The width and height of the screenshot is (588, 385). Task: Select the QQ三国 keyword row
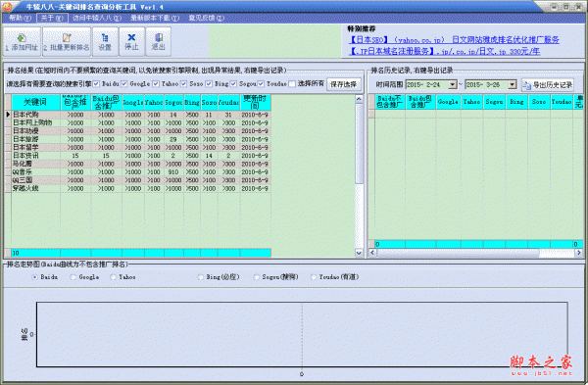coord(141,180)
